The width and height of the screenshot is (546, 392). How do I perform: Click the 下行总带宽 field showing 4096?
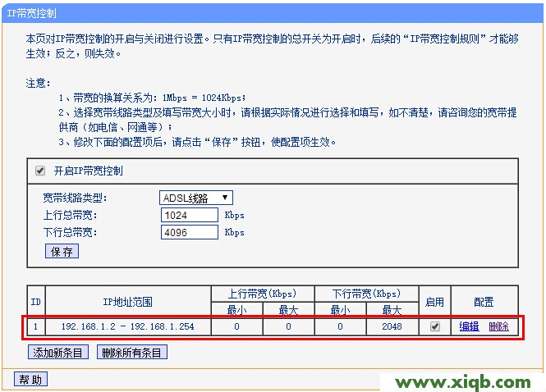[189, 232]
